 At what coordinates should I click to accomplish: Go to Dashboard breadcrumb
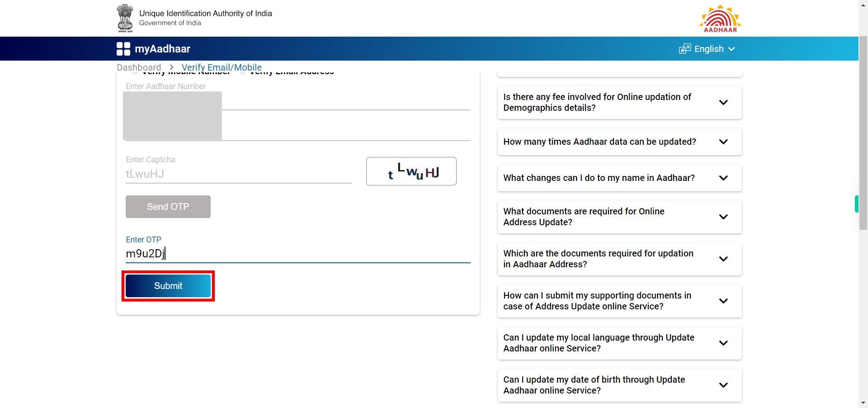139,67
